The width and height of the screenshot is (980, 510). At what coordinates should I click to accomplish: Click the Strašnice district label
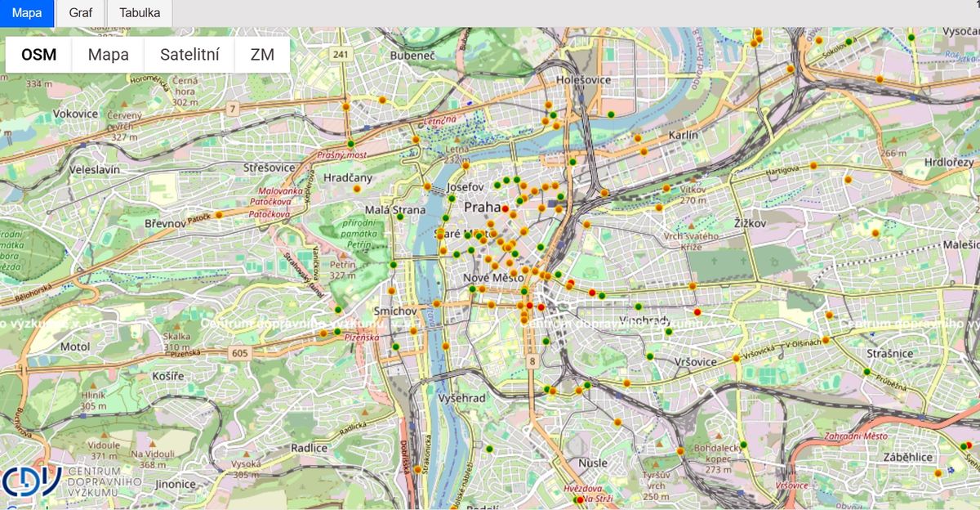coord(889,353)
